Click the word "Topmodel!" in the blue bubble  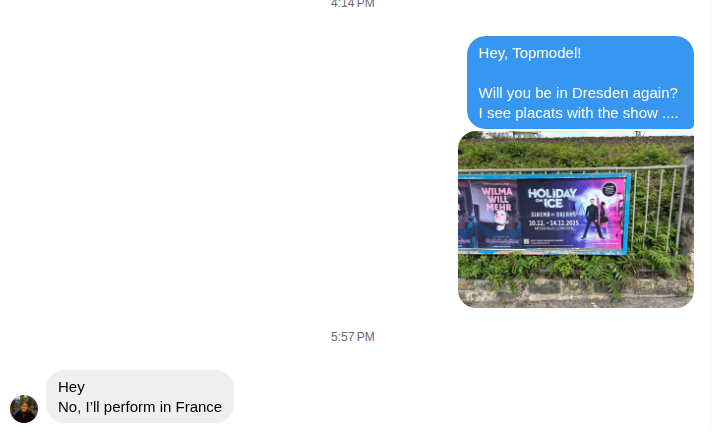(547, 53)
